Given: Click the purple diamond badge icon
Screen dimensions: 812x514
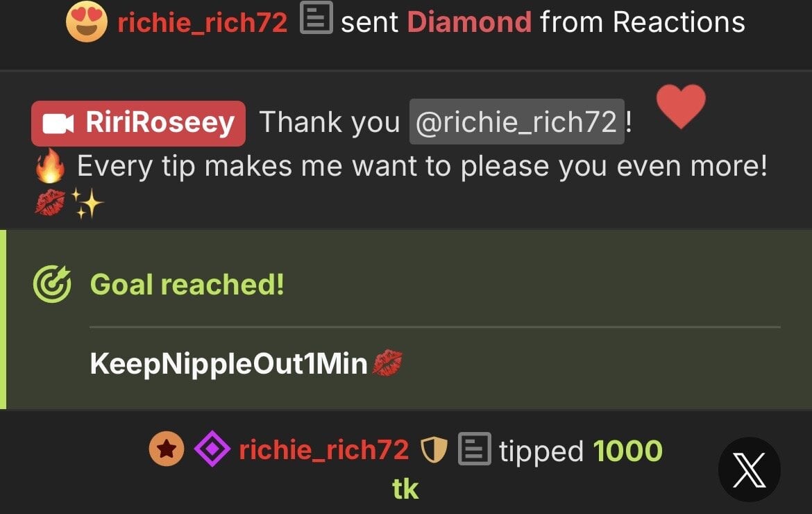Looking at the screenshot, I should click(x=212, y=449).
